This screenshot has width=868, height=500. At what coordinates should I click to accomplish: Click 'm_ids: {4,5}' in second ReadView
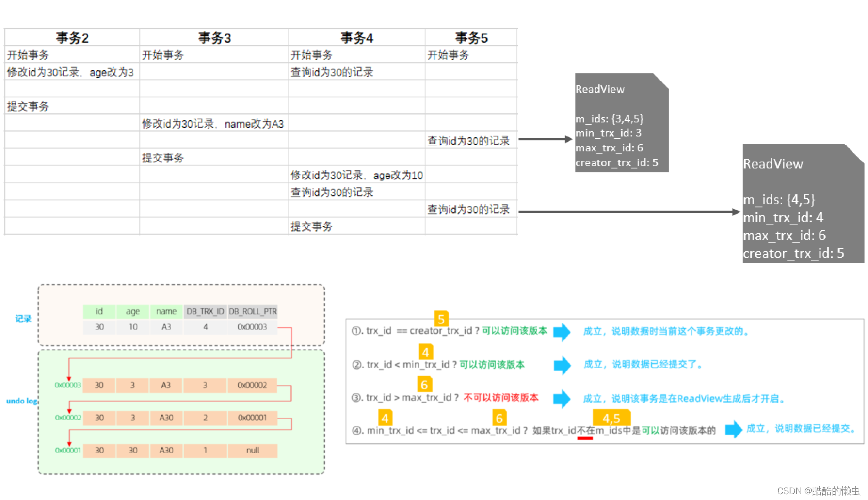click(779, 199)
